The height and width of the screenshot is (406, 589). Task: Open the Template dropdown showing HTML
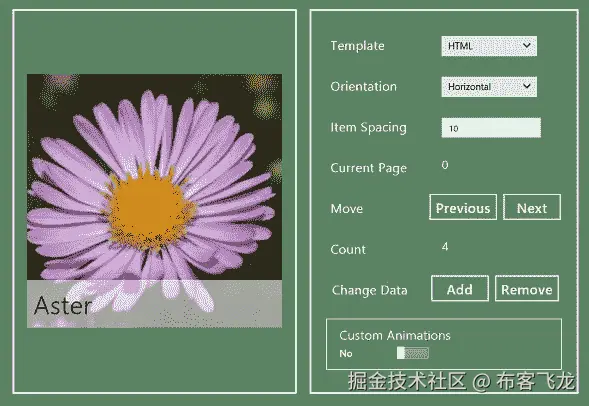click(489, 46)
